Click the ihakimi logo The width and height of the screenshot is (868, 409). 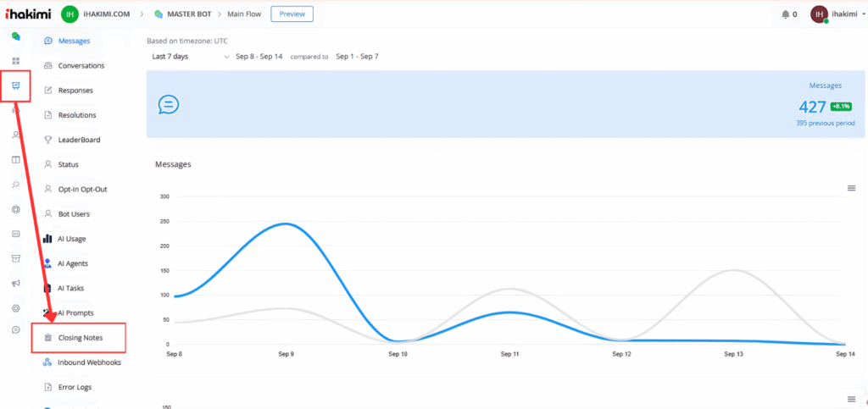click(x=28, y=14)
